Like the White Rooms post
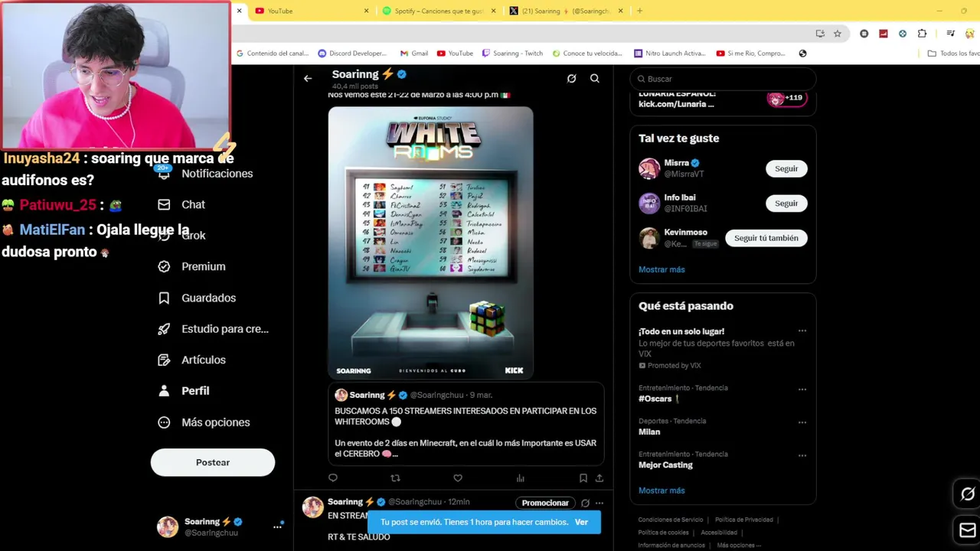The width and height of the screenshot is (980, 551). 458,478
